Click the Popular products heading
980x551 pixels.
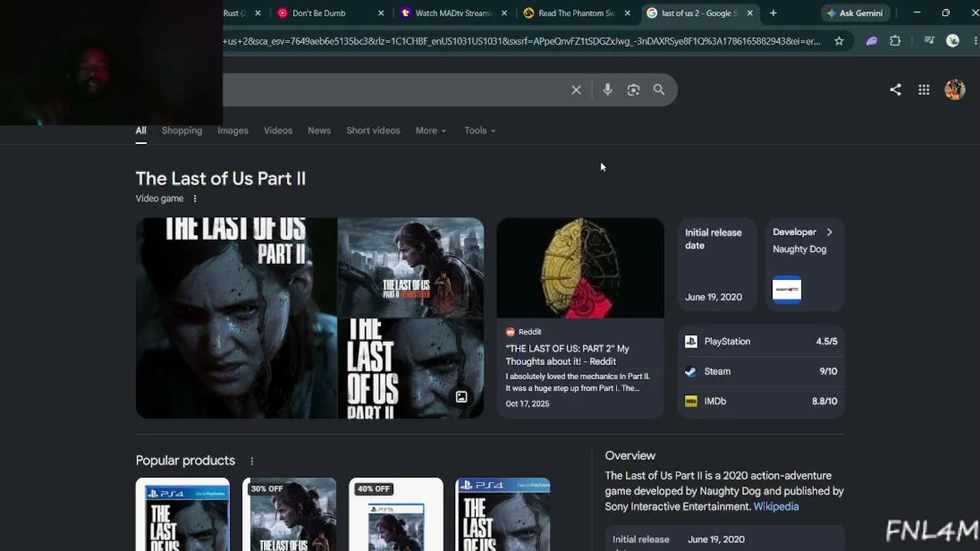tap(185, 461)
